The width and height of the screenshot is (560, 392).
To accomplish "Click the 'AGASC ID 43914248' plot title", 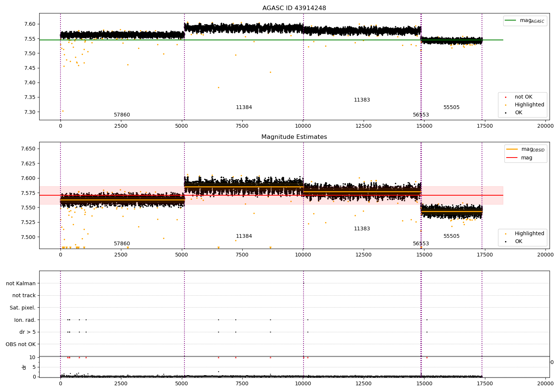I will point(294,8).
